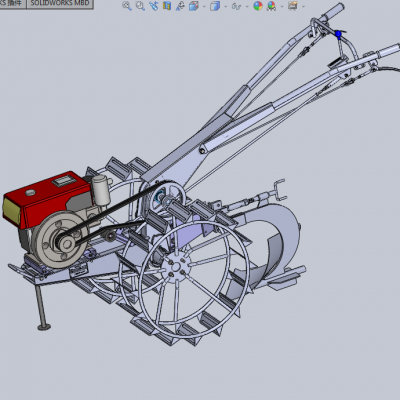Open the View Orientation cube
Image resolution: width=400 pixels, height=400 pixels.
[194, 6]
